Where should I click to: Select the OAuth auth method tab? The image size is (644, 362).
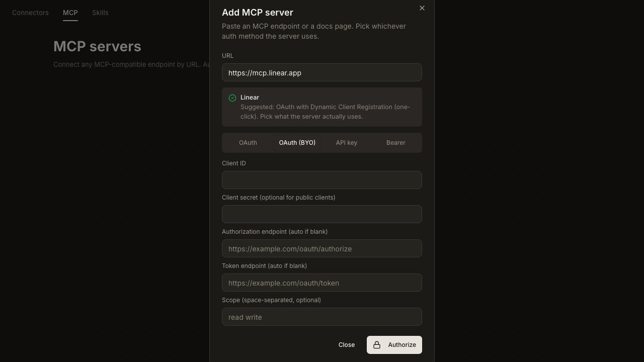248,143
